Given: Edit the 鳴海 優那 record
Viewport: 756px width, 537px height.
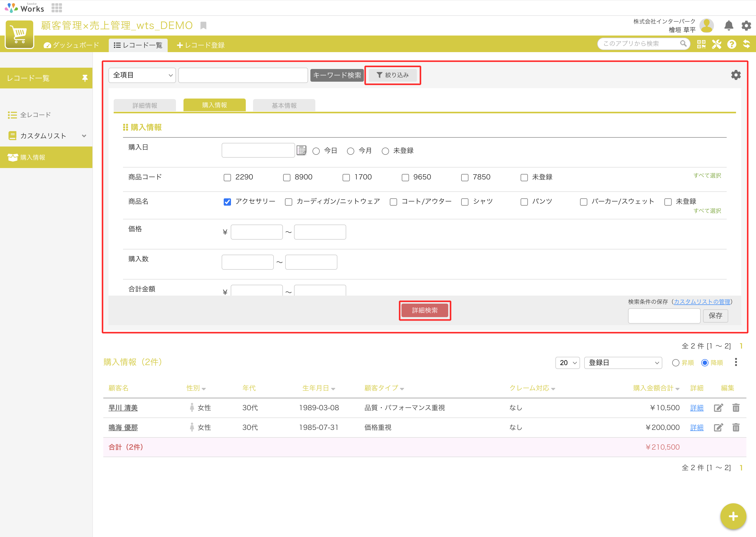Looking at the screenshot, I should (718, 427).
